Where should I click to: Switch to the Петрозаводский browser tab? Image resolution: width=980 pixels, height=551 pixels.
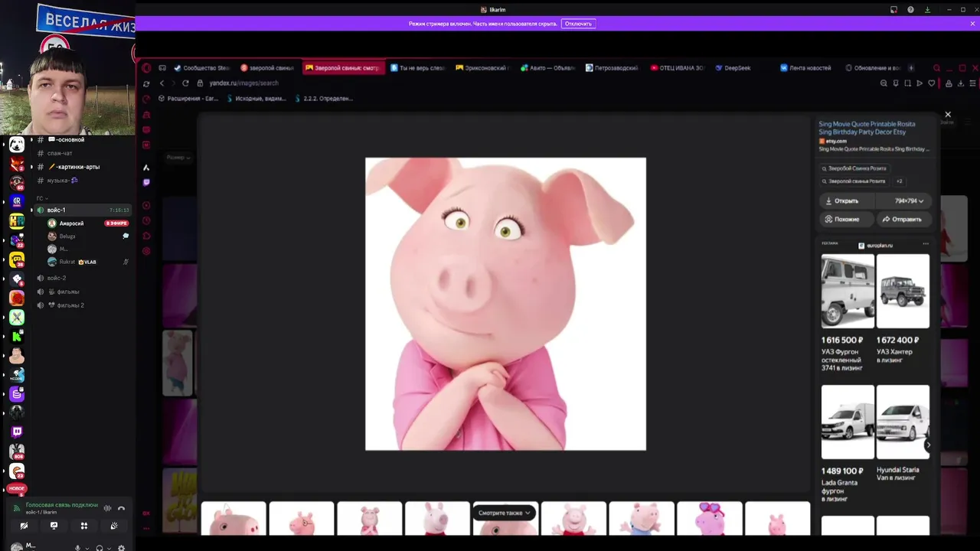[612, 67]
